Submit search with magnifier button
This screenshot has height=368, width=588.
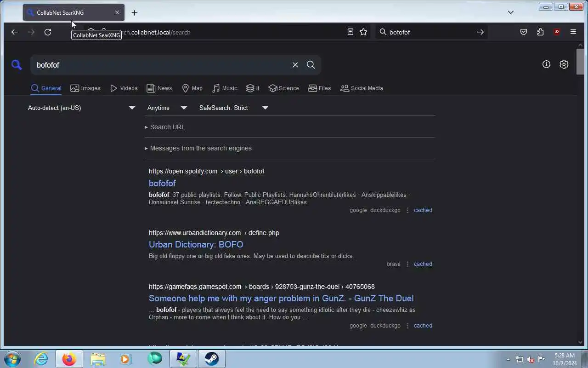tap(311, 65)
